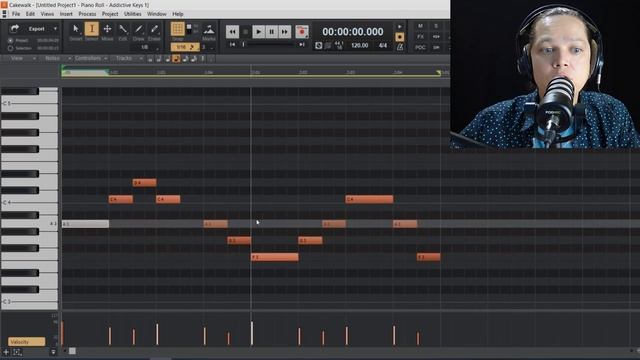
Task: Click the fit-to-view icon beside plus
Action: 17,352
